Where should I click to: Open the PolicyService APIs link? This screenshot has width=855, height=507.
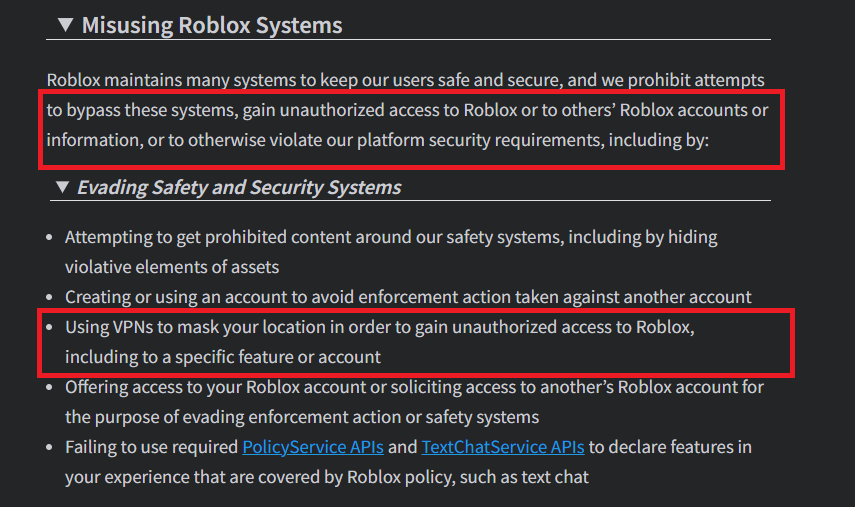tap(313, 446)
